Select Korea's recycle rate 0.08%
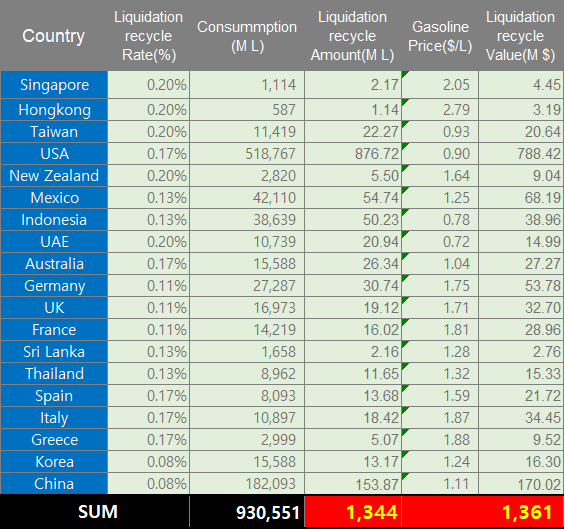 (x=148, y=462)
